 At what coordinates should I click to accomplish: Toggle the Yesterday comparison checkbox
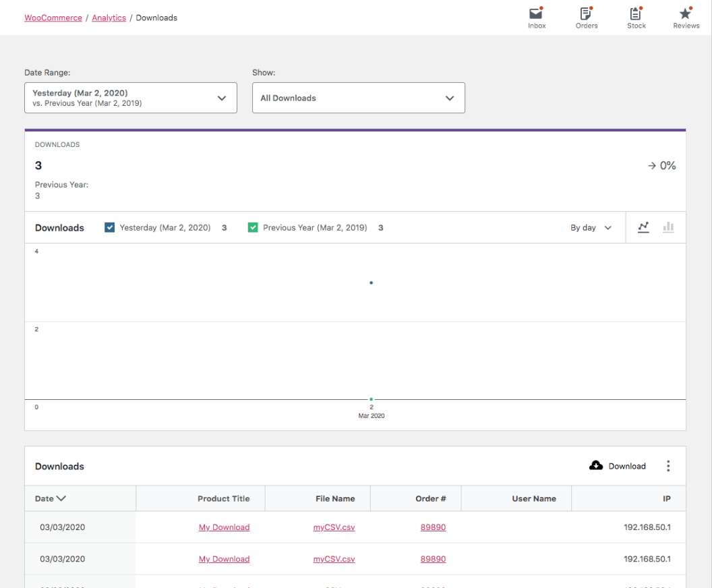click(x=109, y=227)
